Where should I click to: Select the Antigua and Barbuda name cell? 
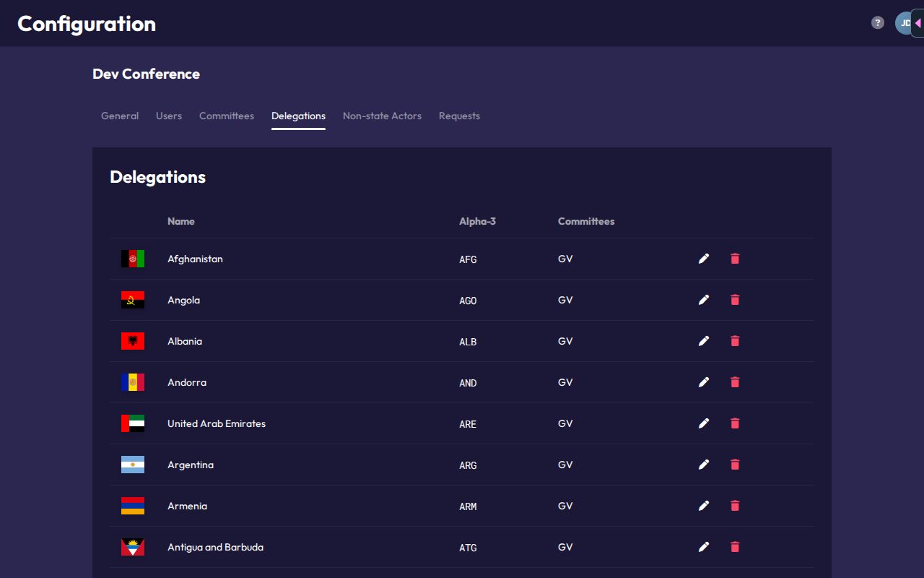tap(215, 547)
